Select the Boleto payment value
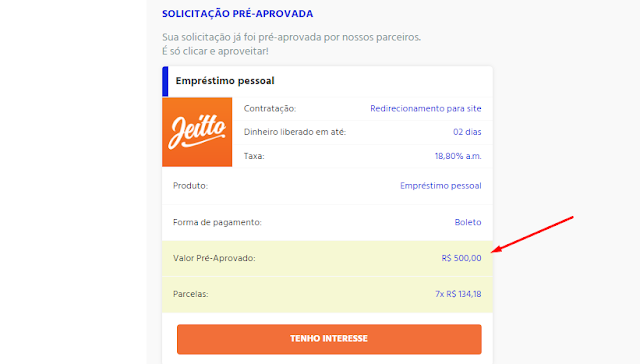The width and height of the screenshot is (640, 364). 468,222
